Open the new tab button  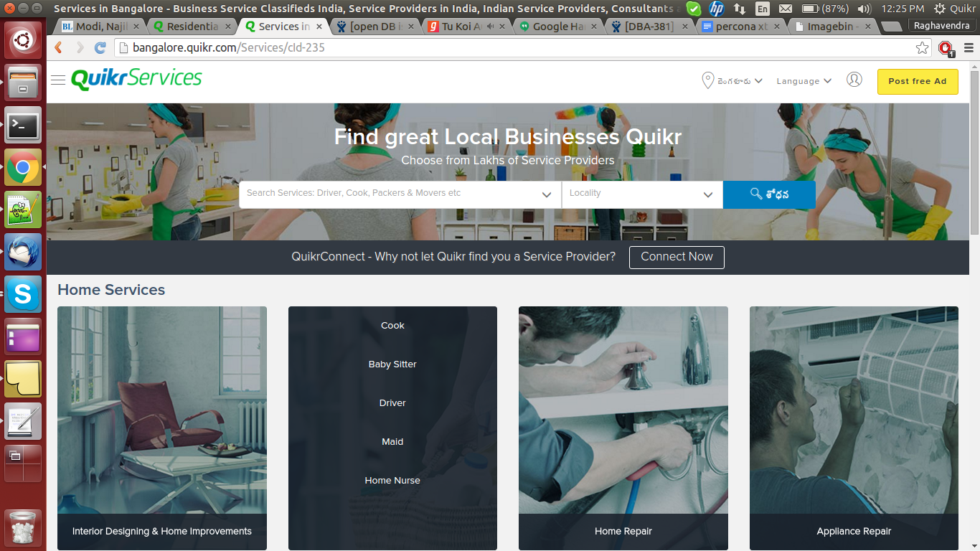click(891, 27)
